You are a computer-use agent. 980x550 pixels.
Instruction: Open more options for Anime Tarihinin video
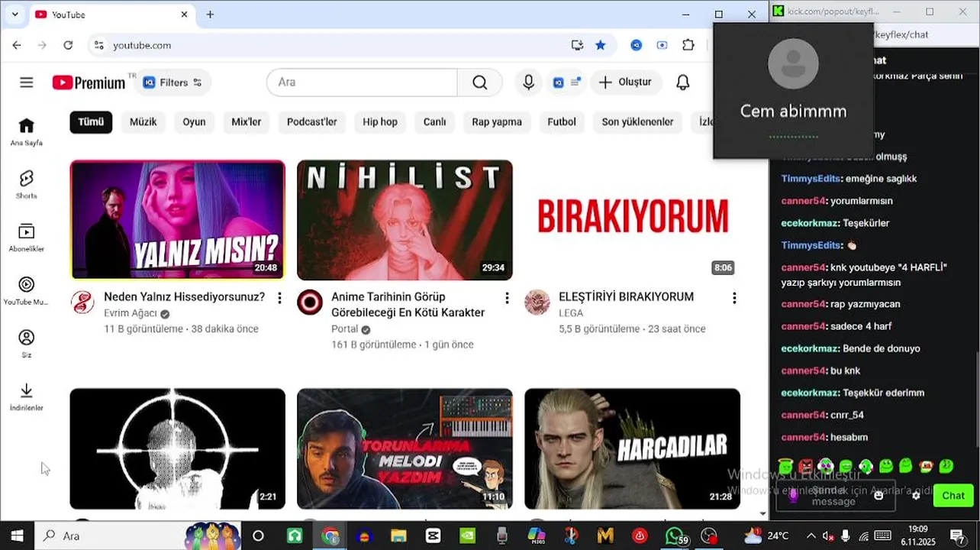pos(507,297)
